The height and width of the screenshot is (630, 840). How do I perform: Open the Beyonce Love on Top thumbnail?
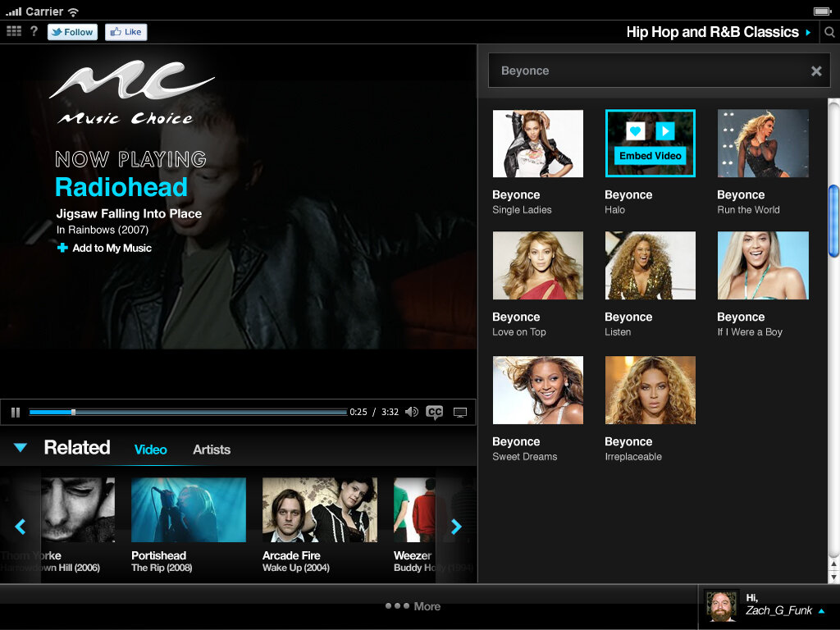[x=538, y=265]
